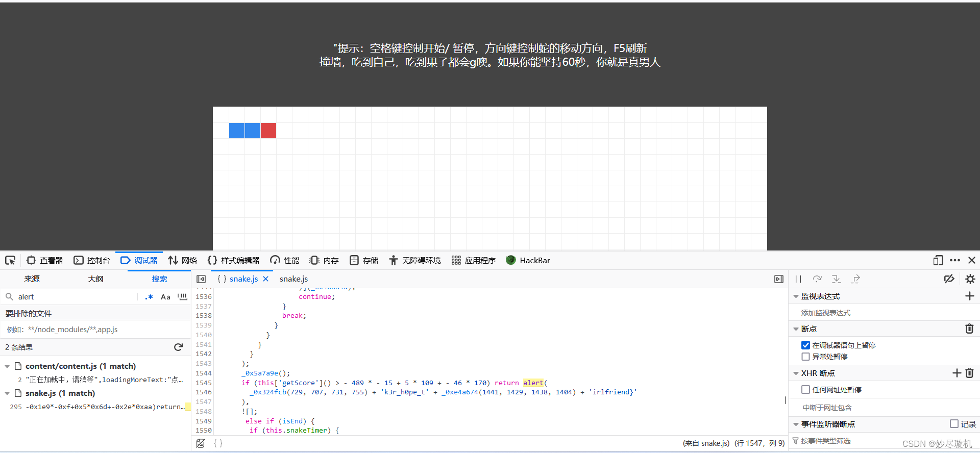Screen dimensions: 980x453
Task: Open the Storage (存储) tab
Action: pyautogui.click(x=364, y=261)
